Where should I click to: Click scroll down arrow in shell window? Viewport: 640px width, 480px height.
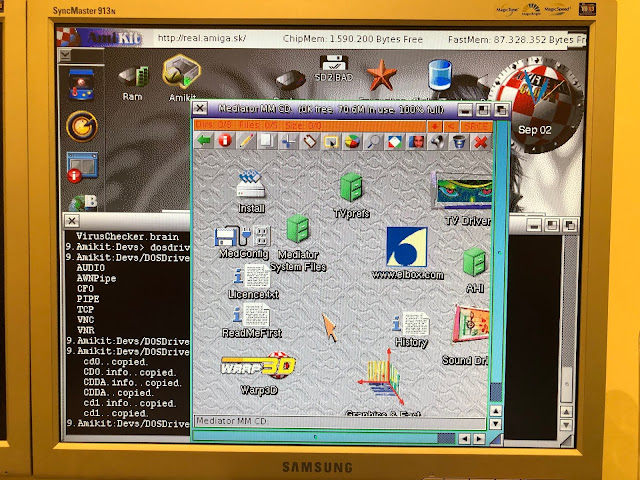point(566,425)
